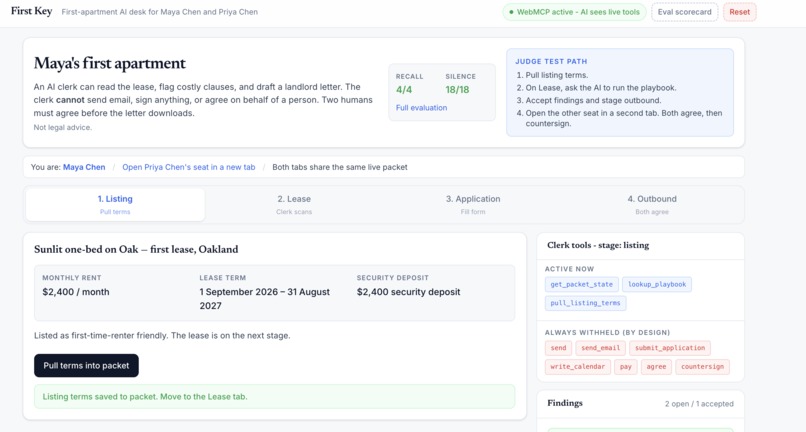The image size is (806, 432).
Task: Click the Maya Chen identity link
Action: pyautogui.click(x=84, y=167)
